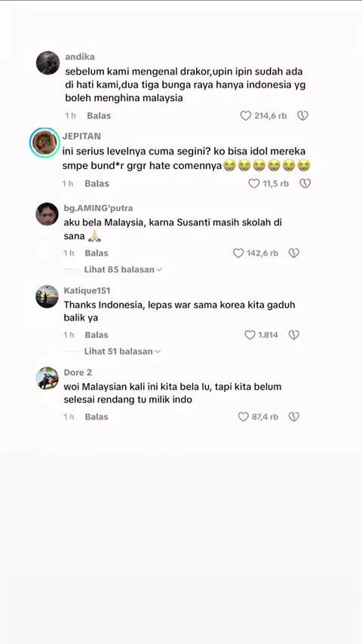Dislike bg.AMING'putra's comment with the broken heart
Image resolution: width=362 pixels, height=644 pixels.
(x=294, y=253)
